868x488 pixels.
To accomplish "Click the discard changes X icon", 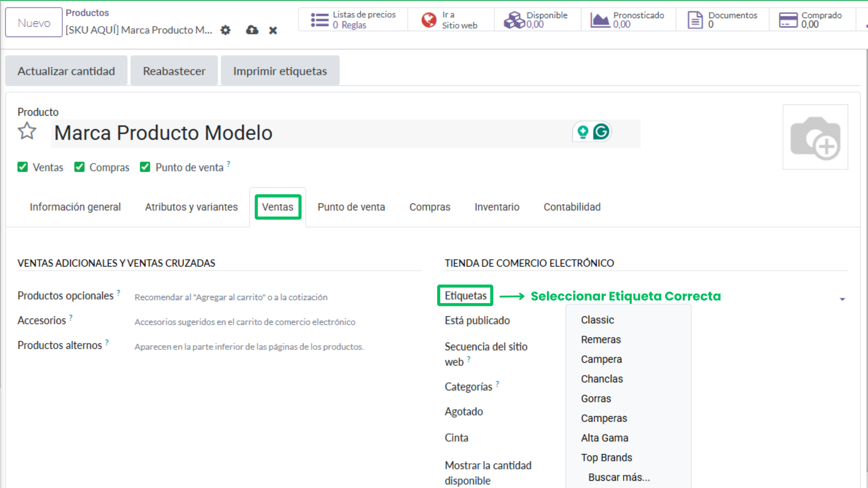I will pos(273,30).
